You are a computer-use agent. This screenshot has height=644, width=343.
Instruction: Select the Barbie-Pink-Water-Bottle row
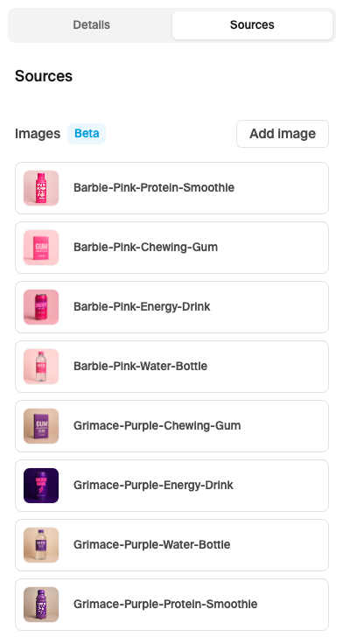171,367
